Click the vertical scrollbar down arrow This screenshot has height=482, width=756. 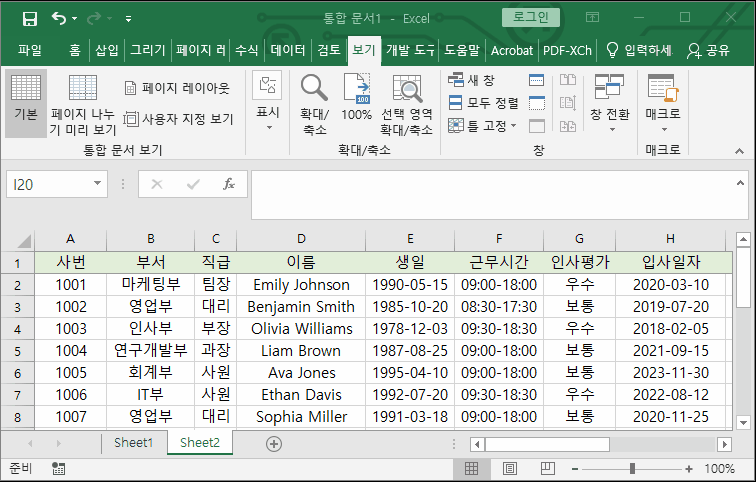743,423
